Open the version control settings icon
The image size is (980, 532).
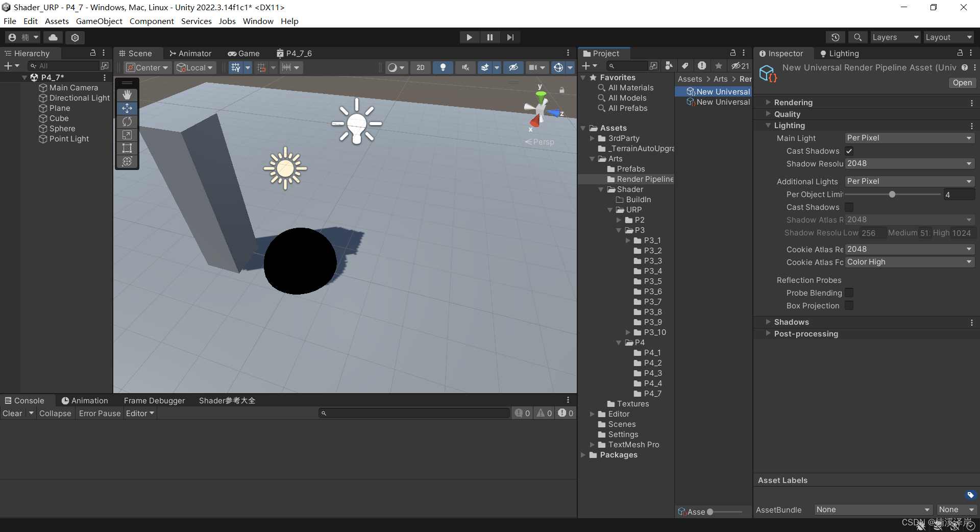click(75, 37)
